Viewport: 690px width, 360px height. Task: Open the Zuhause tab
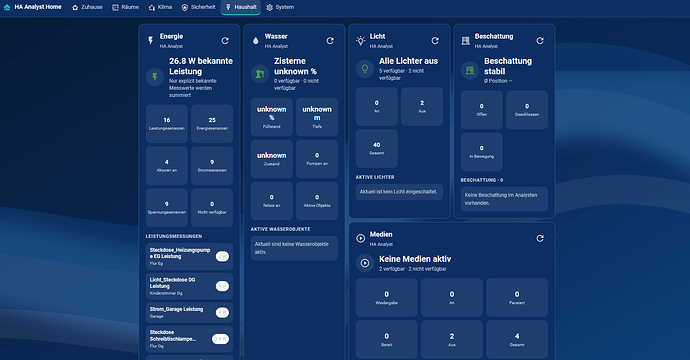click(87, 7)
